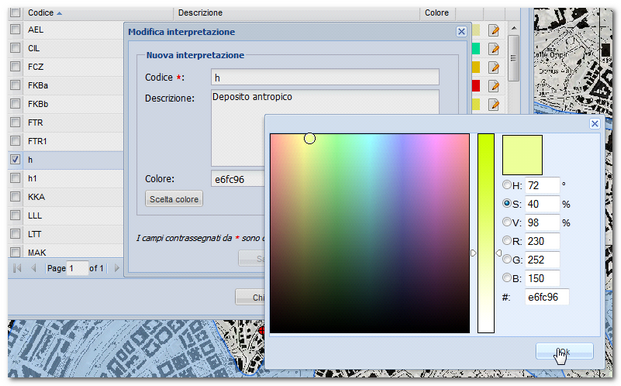The height and width of the screenshot is (386, 621).
Task: Click the H value field showing 72
Action: (x=542, y=185)
